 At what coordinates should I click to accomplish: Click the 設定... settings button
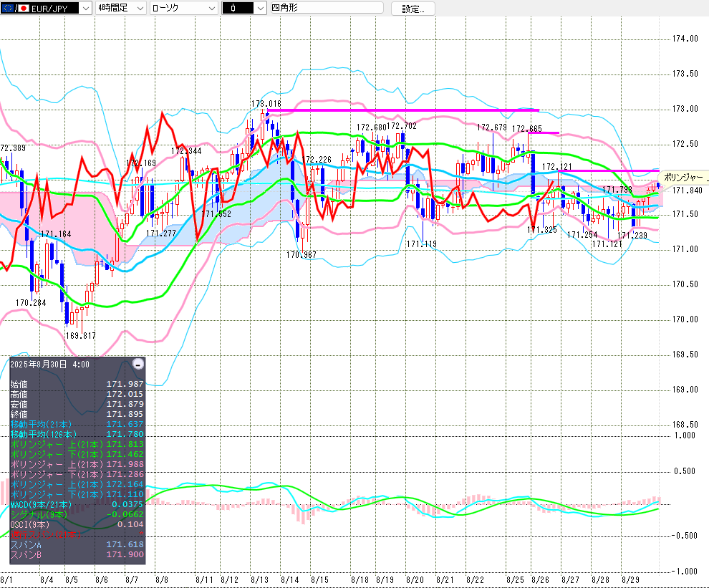tap(413, 9)
